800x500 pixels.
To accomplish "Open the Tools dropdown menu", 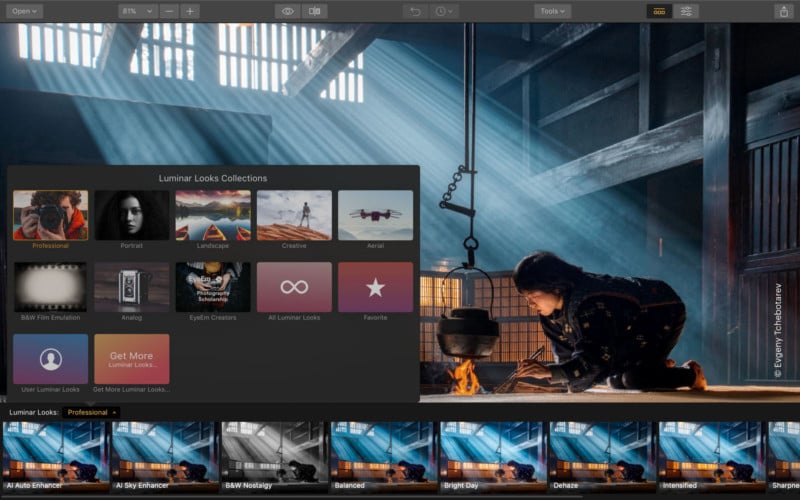I will point(552,11).
